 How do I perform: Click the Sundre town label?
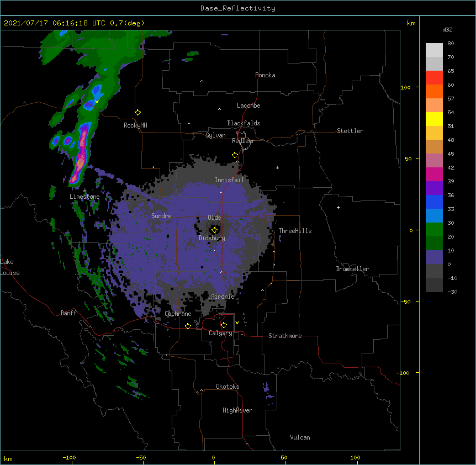click(161, 216)
